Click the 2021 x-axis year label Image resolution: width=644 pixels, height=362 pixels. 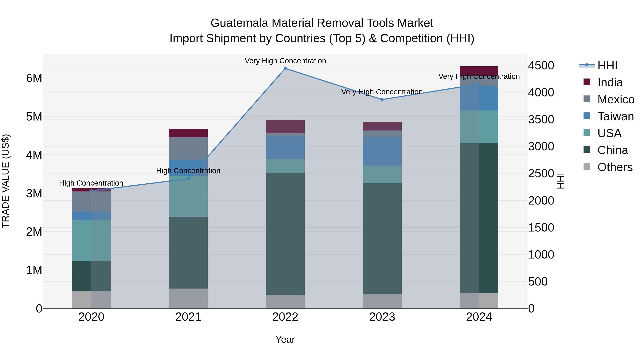[x=188, y=317]
